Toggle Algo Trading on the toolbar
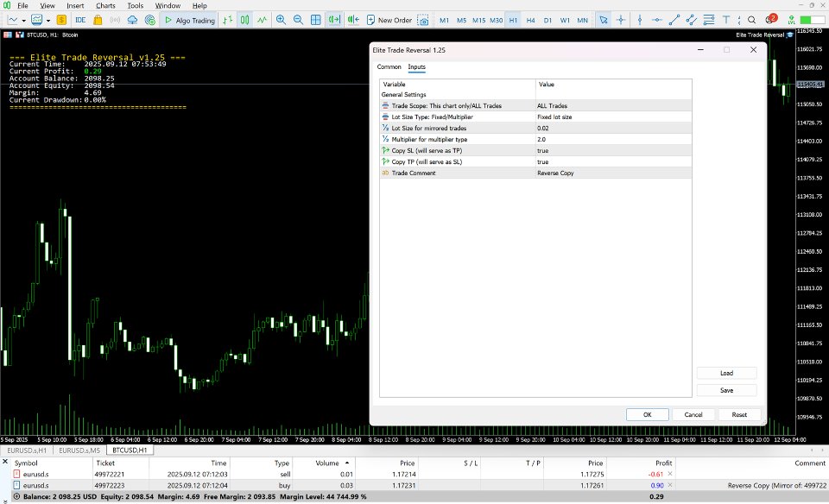 tap(190, 18)
